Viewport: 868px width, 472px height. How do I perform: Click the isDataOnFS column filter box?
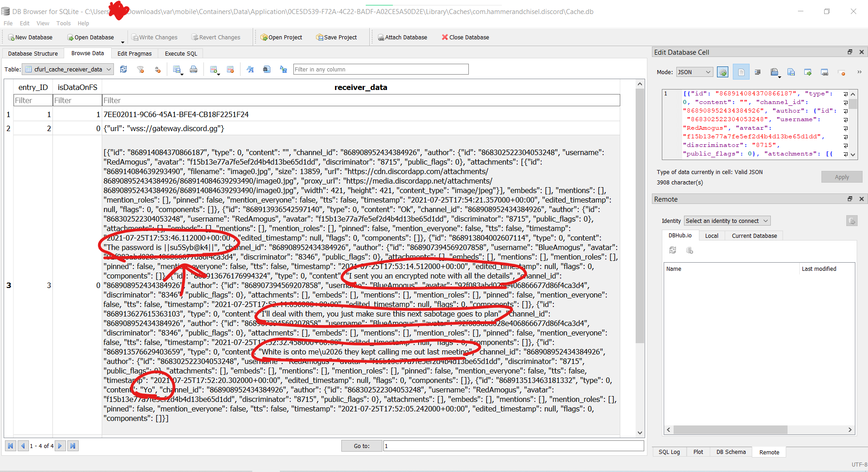click(77, 100)
